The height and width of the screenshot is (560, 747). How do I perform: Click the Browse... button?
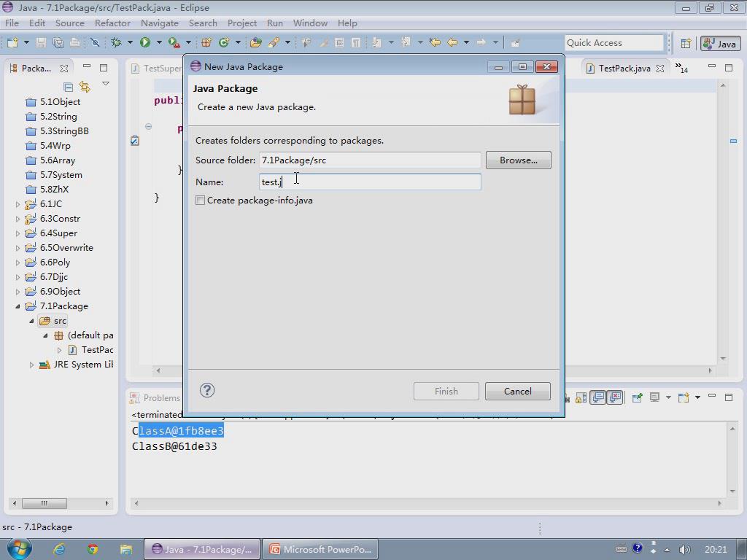pos(519,160)
